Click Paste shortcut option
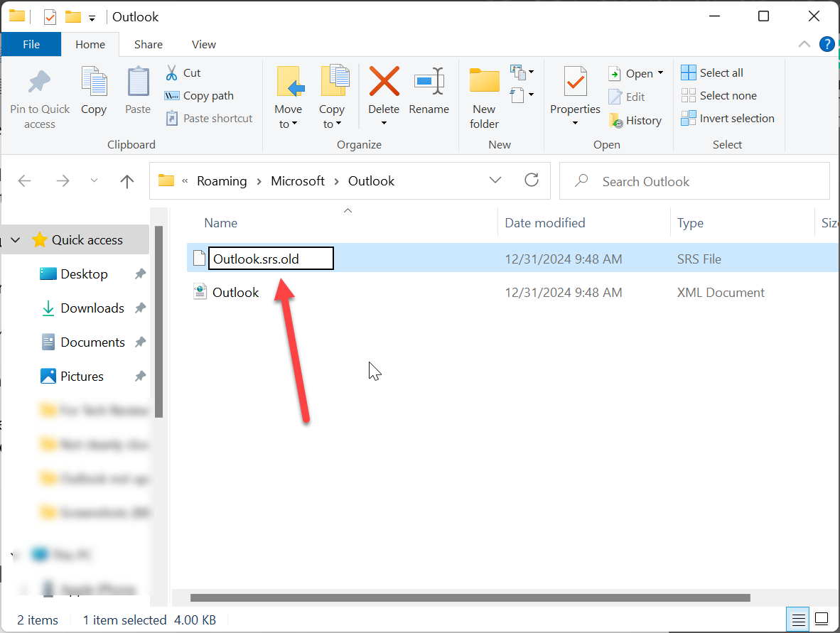The height and width of the screenshot is (633, 840). (209, 119)
